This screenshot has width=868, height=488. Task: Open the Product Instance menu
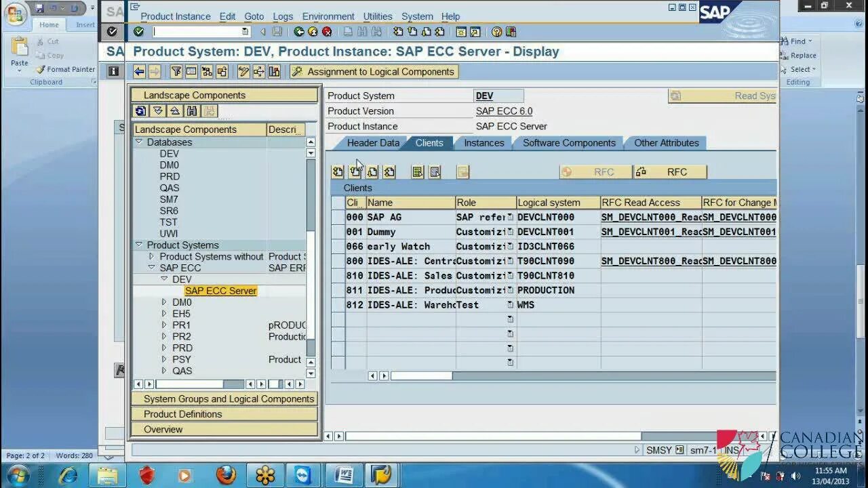[176, 16]
